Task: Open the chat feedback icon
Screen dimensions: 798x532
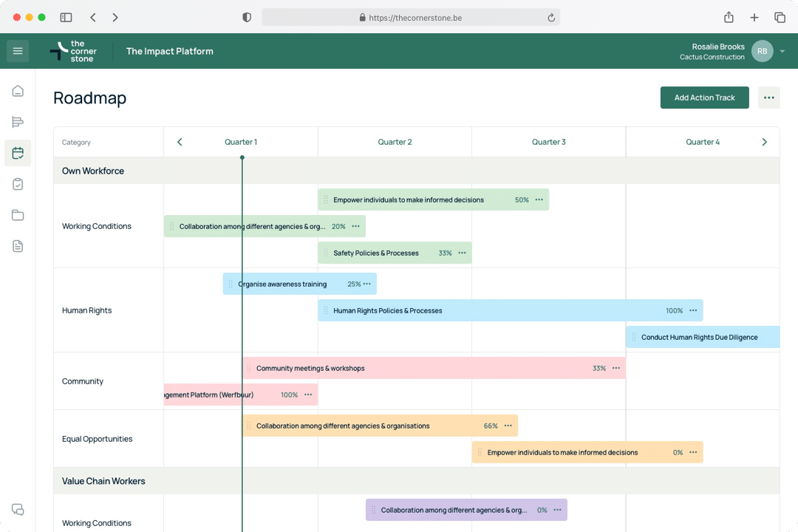Action: coord(18,510)
